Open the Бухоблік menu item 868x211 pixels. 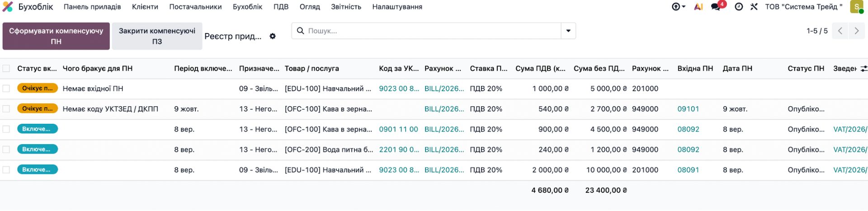point(247,7)
